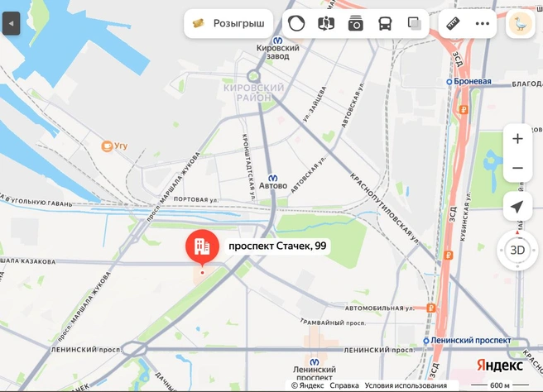Open © Яндекс copyright link
543x392 pixels.
point(308,385)
